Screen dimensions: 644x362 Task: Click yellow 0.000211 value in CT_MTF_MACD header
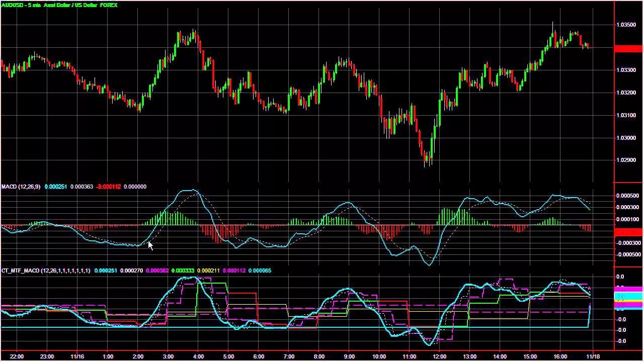point(208,270)
